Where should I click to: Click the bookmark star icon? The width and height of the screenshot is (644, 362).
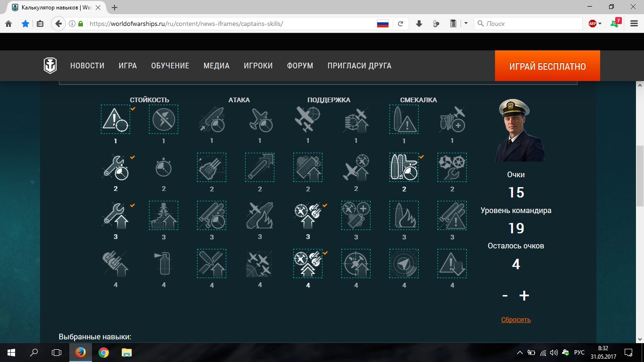(x=25, y=24)
